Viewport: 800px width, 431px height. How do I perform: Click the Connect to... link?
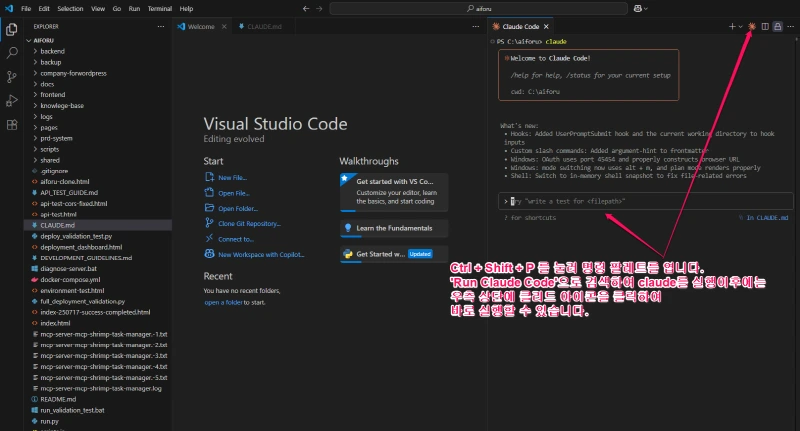pyautogui.click(x=236, y=239)
